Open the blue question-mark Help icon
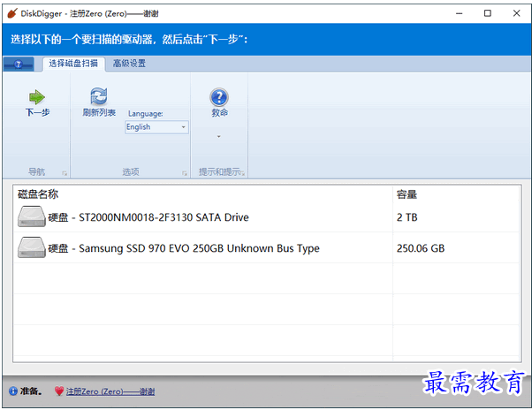The height and width of the screenshot is (410, 532). [219, 97]
